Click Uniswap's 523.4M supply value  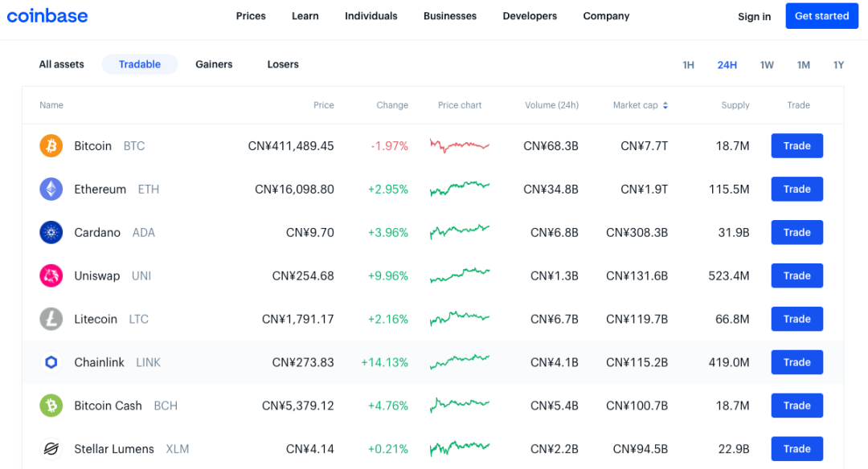pos(728,275)
